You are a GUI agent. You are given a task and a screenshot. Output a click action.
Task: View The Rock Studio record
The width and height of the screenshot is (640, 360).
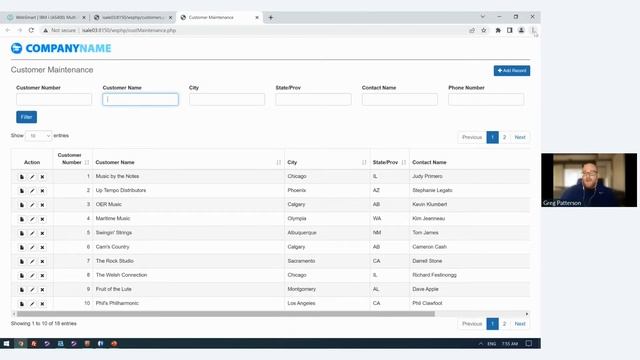pos(22,261)
